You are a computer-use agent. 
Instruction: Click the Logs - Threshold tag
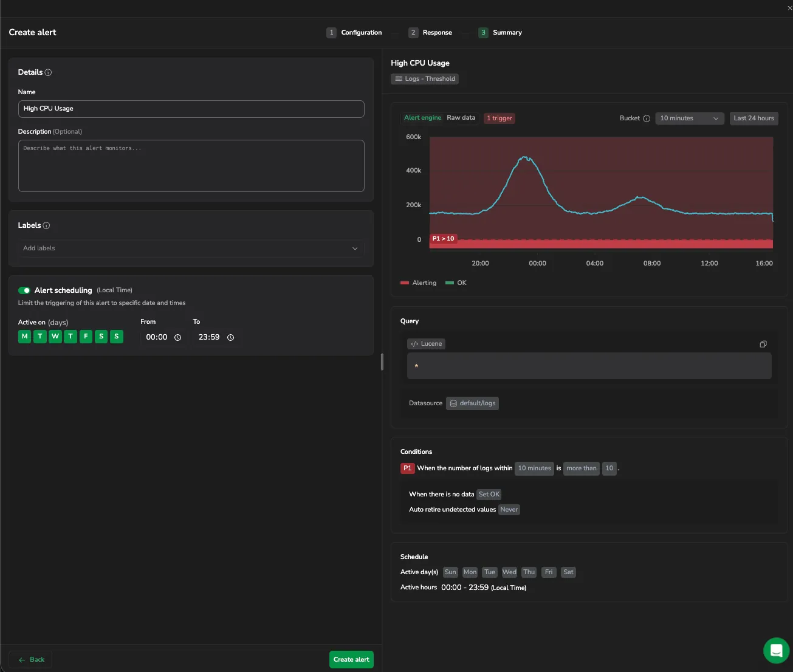(425, 79)
